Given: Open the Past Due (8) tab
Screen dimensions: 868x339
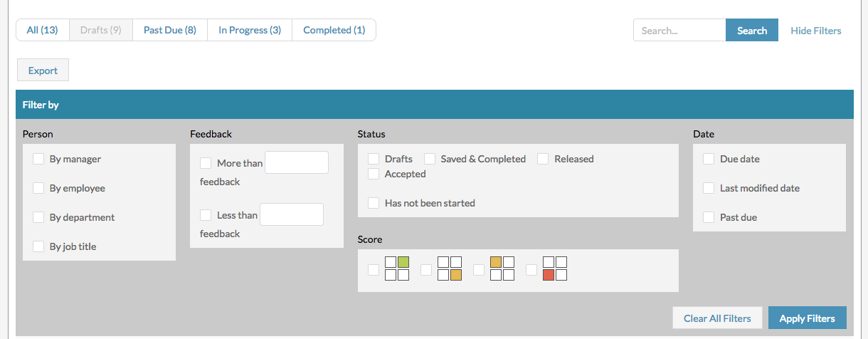Looking at the screenshot, I should 170,30.
